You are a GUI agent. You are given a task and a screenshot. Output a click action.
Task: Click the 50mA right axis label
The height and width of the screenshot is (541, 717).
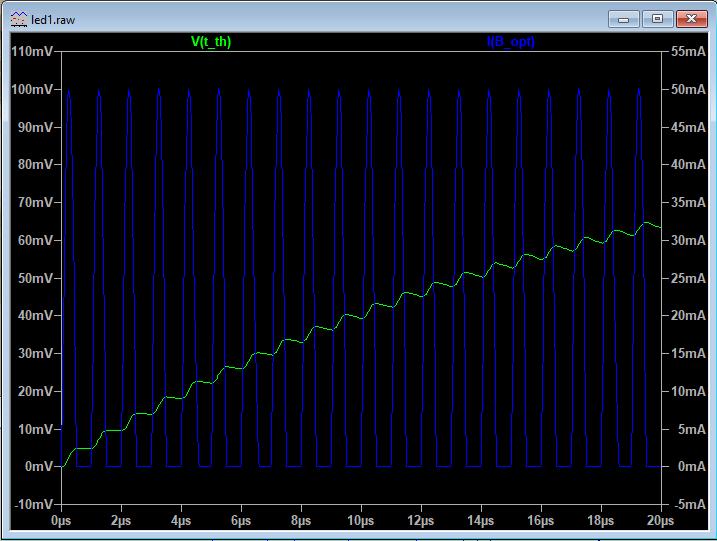pyautogui.click(x=688, y=89)
